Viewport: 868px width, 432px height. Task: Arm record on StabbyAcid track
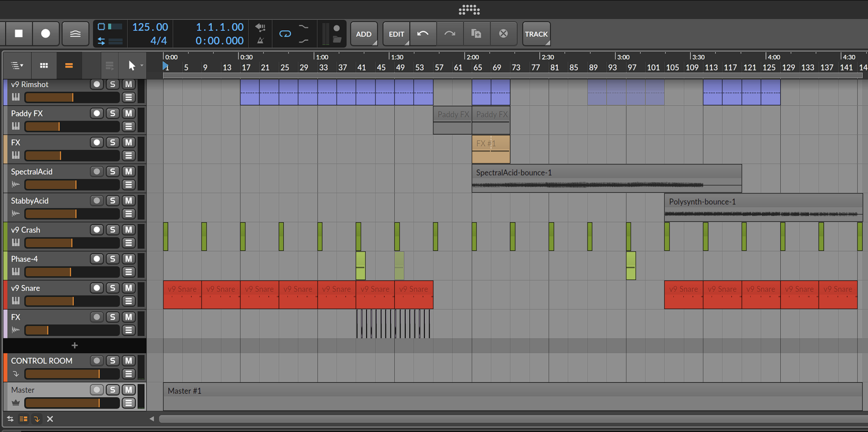[x=97, y=201]
